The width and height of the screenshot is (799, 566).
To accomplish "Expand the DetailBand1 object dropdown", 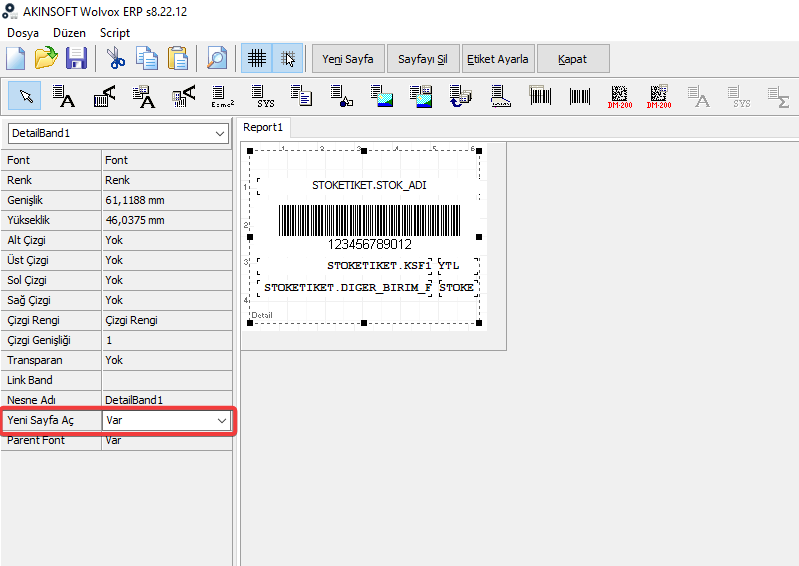I will coord(220,133).
